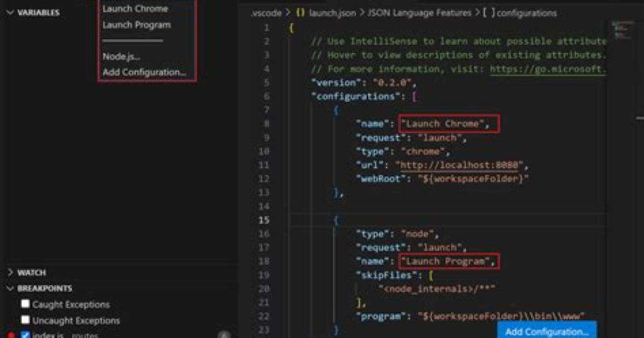The width and height of the screenshot is (644, 338).
Task: Click line number 18 in the gutter
Action: (264, 261)
